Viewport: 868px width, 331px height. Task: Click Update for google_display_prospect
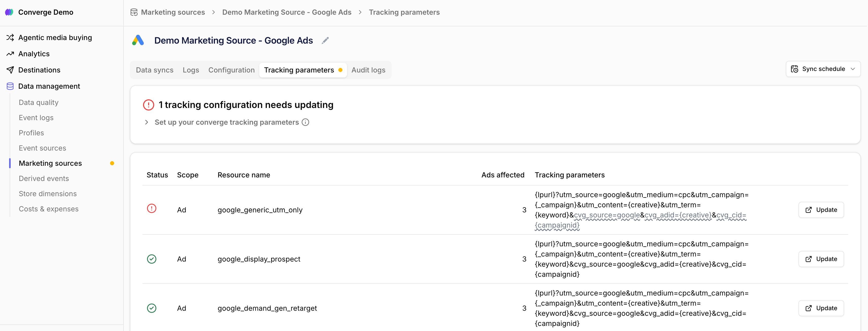821,259
